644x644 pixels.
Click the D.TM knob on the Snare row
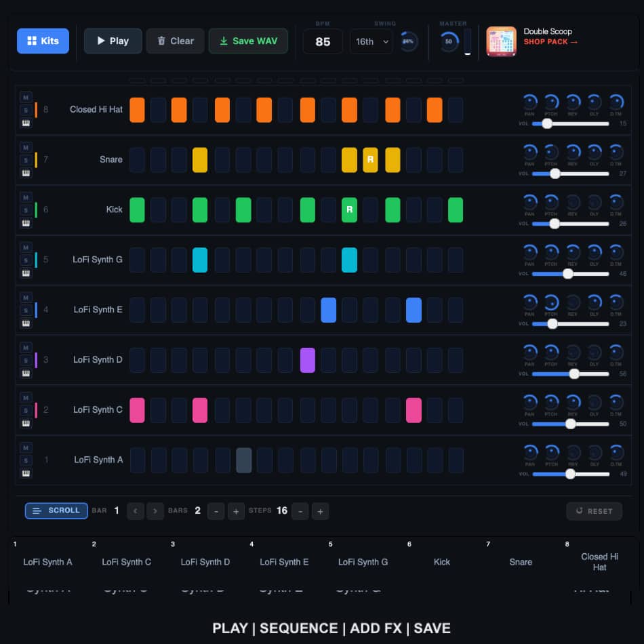coord(616,152)
